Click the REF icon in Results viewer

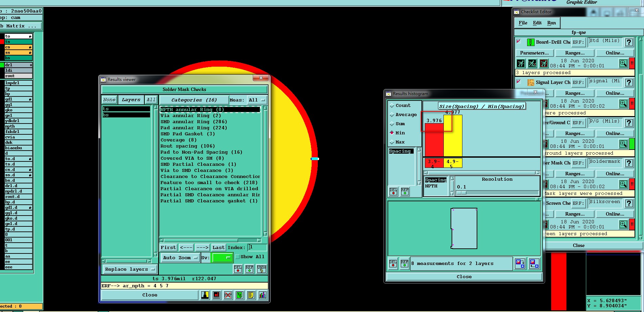[249, 269]
